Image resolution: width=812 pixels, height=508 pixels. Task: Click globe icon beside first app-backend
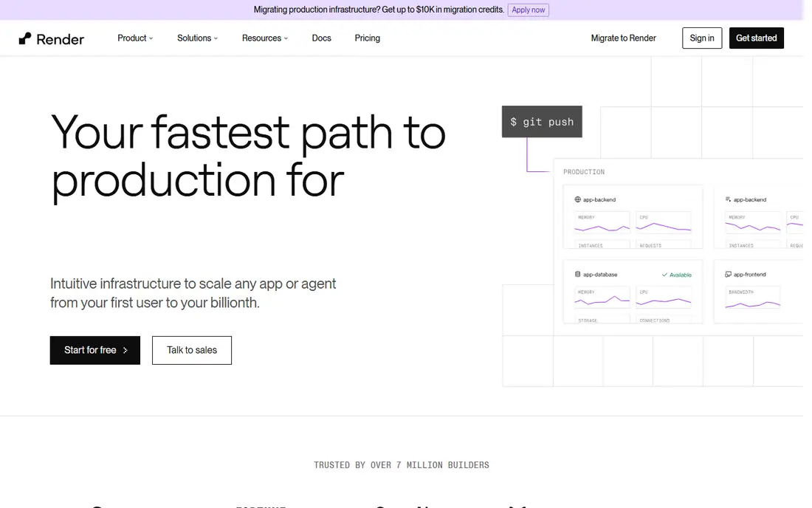coord(577,199)
